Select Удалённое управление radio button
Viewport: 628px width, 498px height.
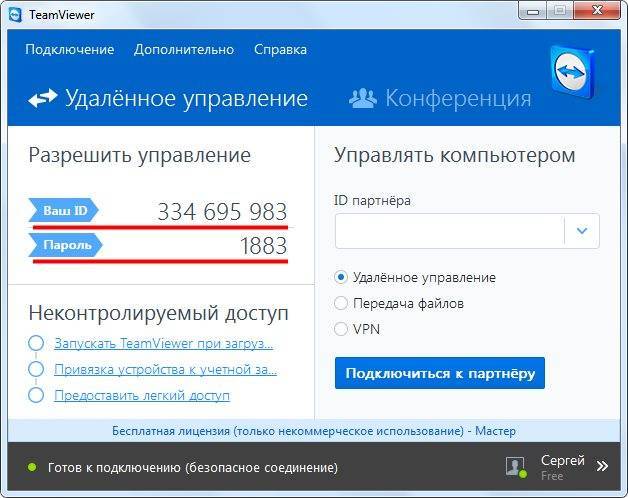tap(341, 277)
